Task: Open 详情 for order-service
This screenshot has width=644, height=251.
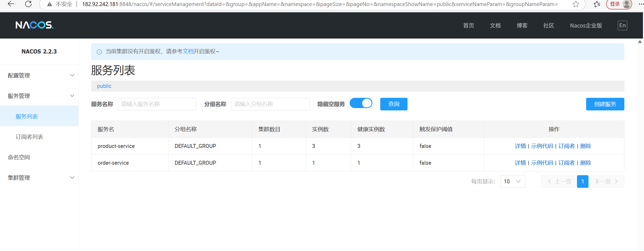Action: click(520, 163)
